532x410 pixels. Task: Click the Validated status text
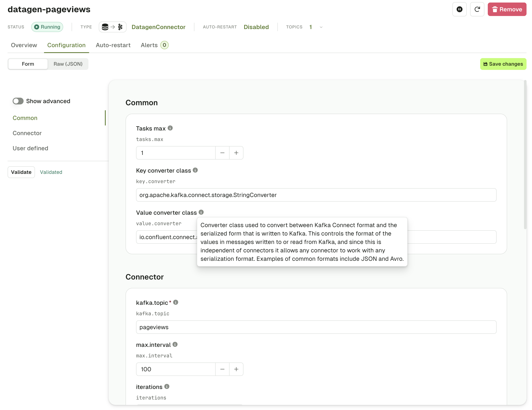pyautogui.click(x=51, y=172)
